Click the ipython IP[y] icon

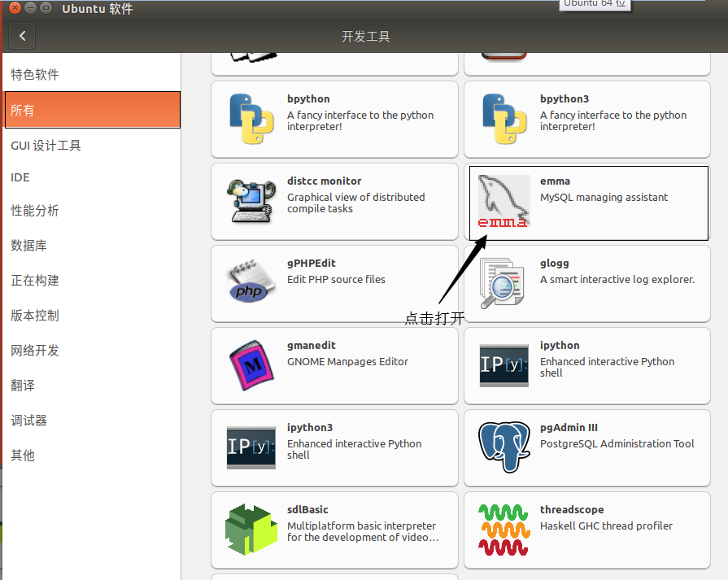tap(504, 365)
